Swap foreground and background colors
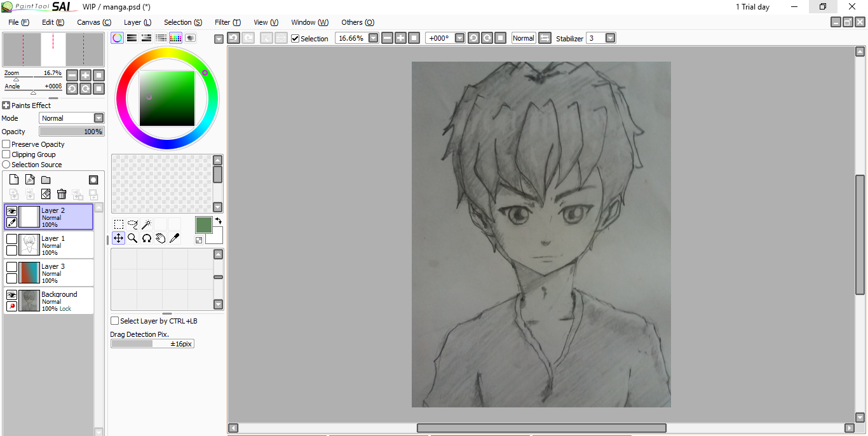This screenshot has width=868, height=436. coord(218,221)
